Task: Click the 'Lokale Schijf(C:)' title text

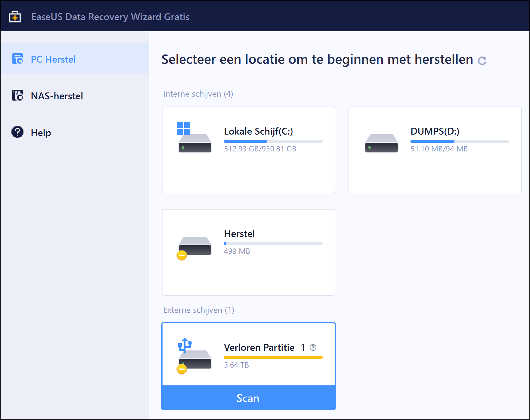Action: (258, 131)
